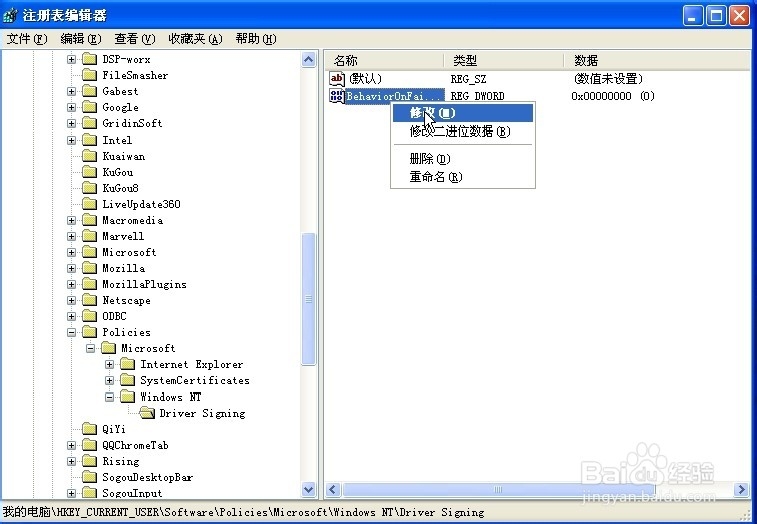Choose 修改二进位数据(B) in context menu
The image size is (757, 524).
(463, 131)
